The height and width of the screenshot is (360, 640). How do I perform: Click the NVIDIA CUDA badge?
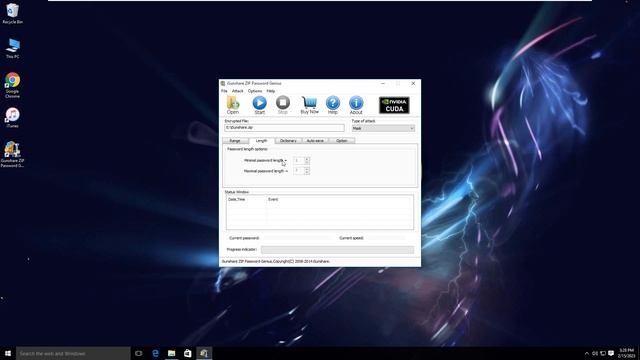pos(394,105)
